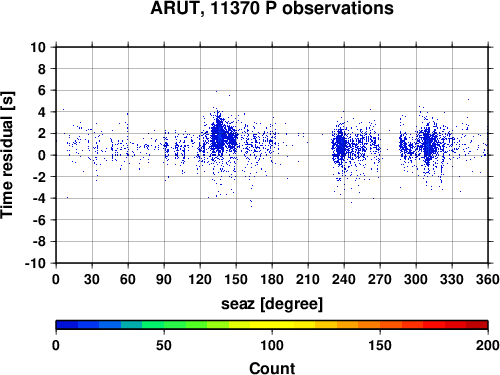The width and height of the screenshot is (500, 375).
Task: Click the 'seaz [degree]' x-axis label
Action: pos(272,304)
